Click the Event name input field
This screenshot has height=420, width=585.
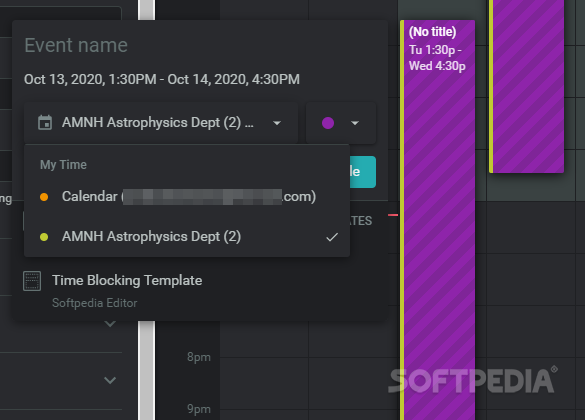(200, 46)
